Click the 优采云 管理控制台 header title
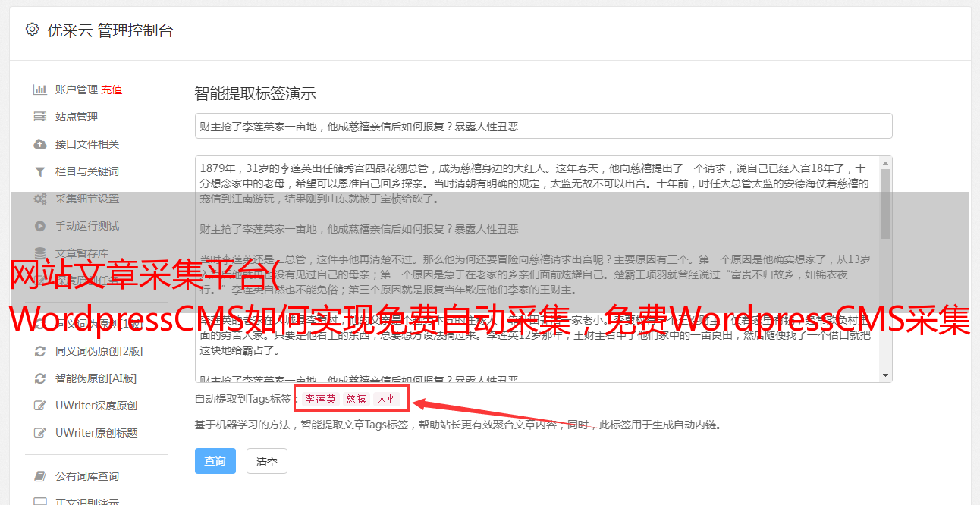This screenshot has height=505, width=980. pyautogui.click(x=110, y=30)
